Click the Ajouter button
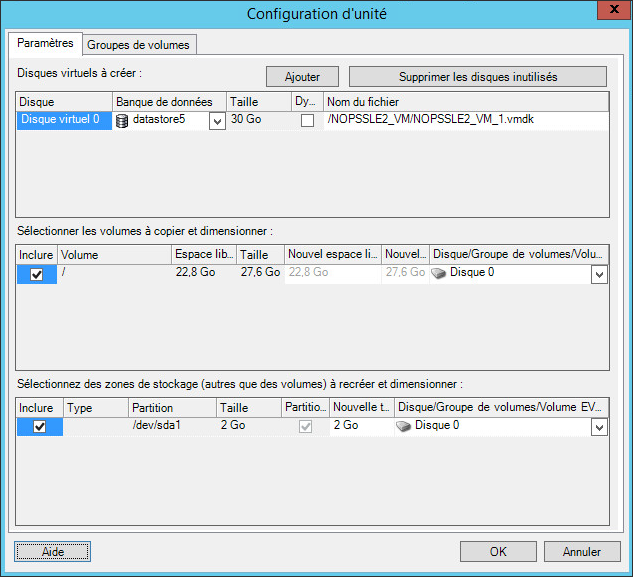This screenshot has width=633, height=577. click(302, 77)
